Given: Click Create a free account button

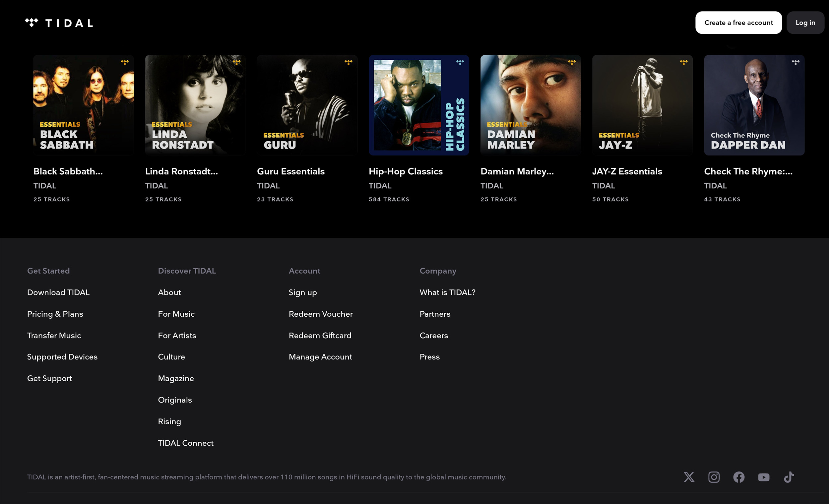Looking at the screenshot, I should 738,23.
